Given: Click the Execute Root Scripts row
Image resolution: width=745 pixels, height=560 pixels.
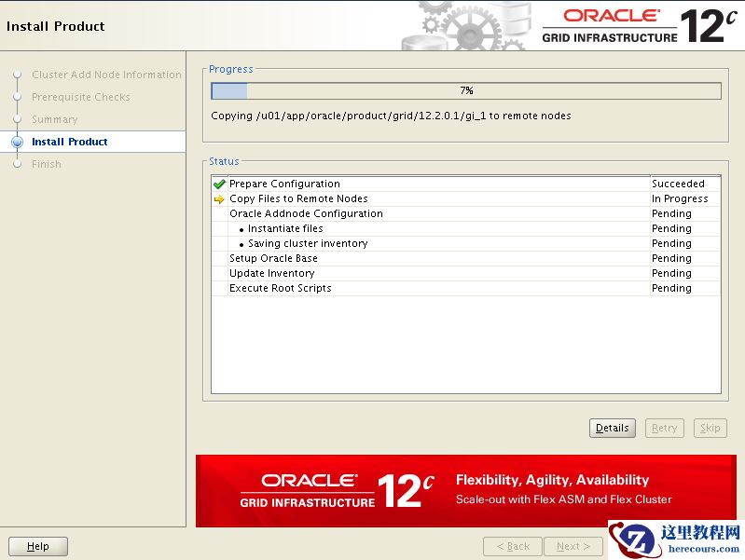Looking at the screenshot, I should 466,288.
